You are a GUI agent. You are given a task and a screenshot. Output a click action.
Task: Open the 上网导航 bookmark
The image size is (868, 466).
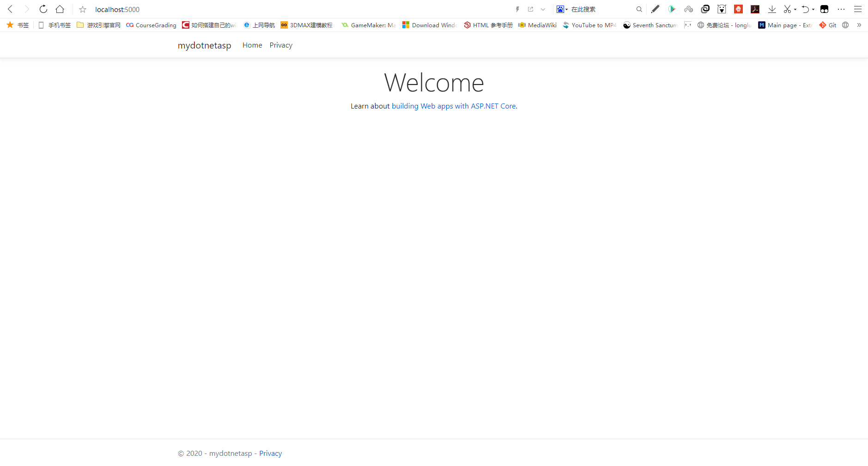259,25
